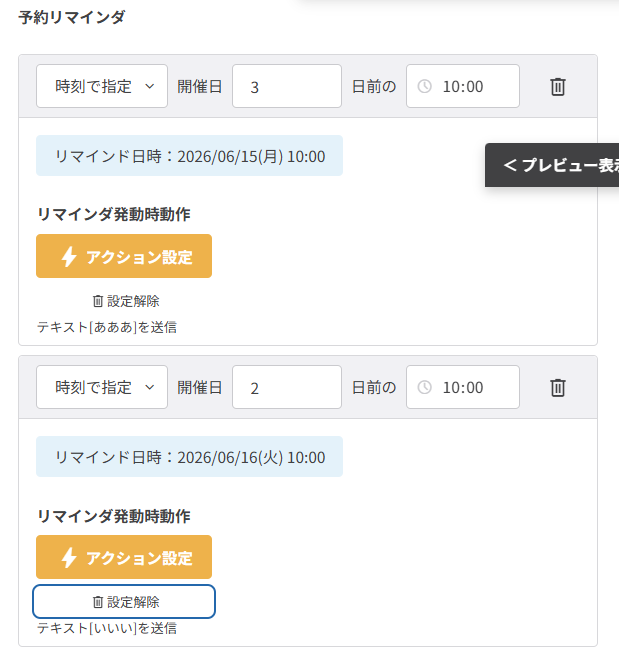This screenshot has width=619, height=661.
Task: Click lightning icon on first アクション設定 button
Action: 69,257
